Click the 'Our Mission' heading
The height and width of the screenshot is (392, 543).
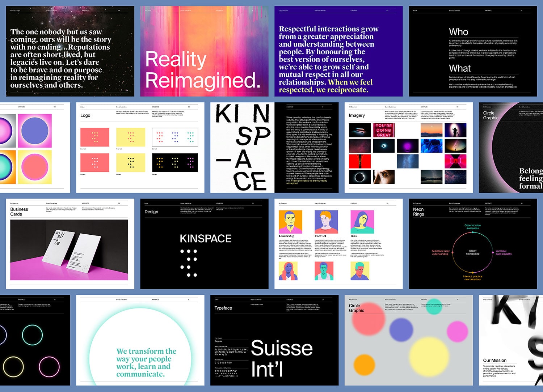[494, 360]
